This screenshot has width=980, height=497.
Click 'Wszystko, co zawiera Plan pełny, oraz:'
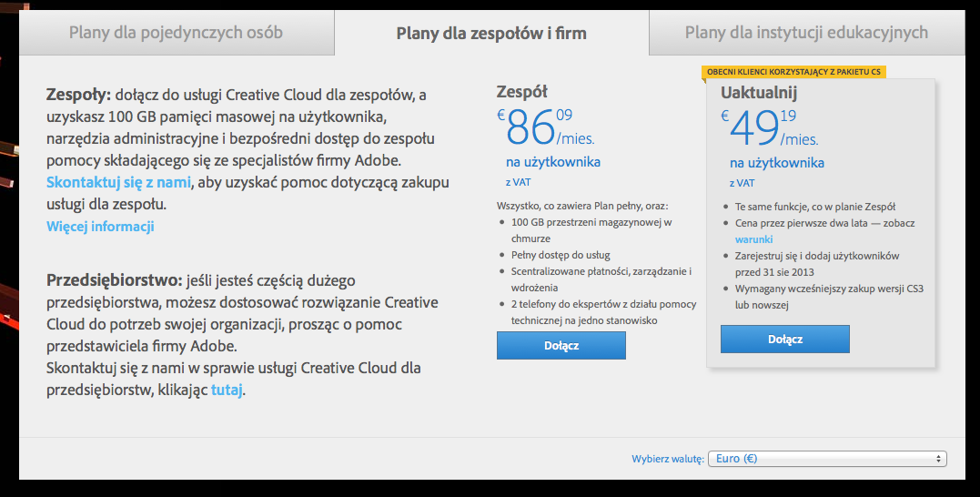582,206
